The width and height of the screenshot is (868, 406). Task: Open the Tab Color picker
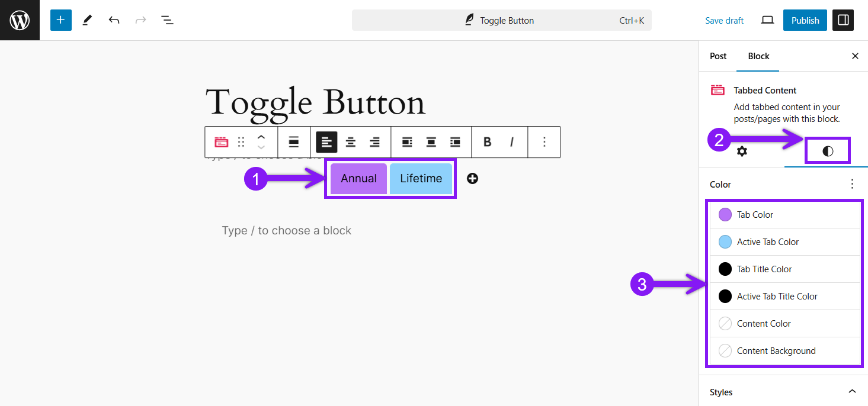pyautogui.click(x=784, y=215)
